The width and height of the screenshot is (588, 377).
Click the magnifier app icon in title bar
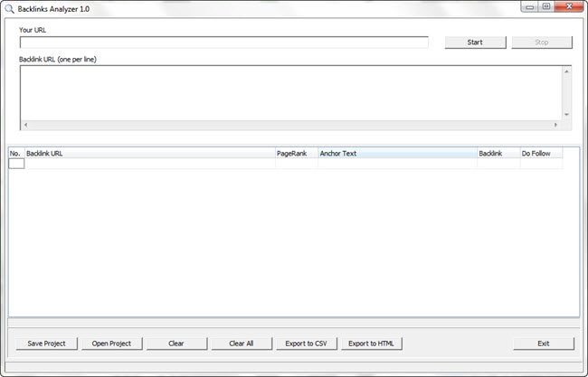[9, 7]
